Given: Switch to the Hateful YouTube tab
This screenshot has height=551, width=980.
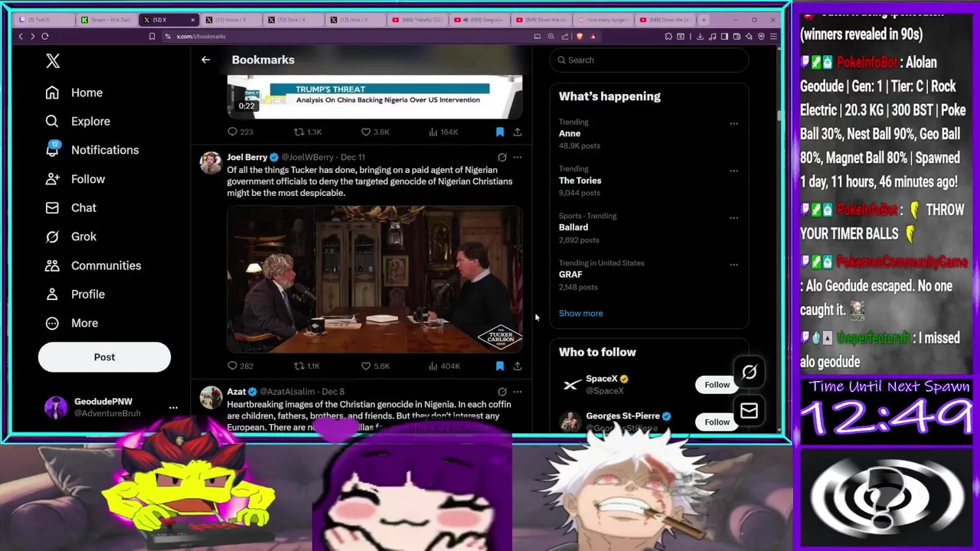Looking at the screenshot, I should [417, 19].
